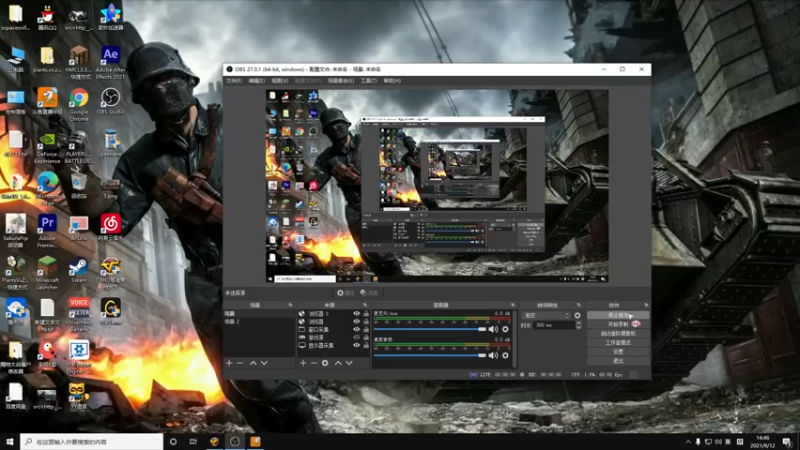Image resolution: width=800 pixels, height=450 pixels.
Task: Open the 场景集合(S) menu
Action: coord(341,81)
